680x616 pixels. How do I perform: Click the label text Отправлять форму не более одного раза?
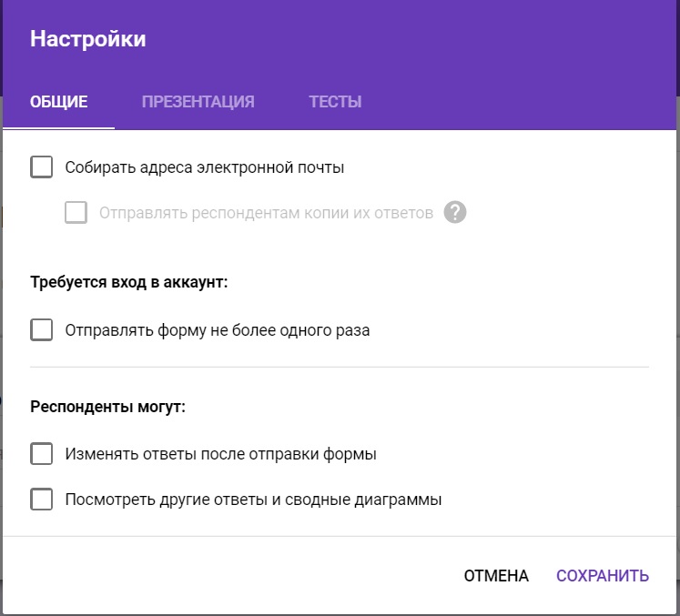(x=217, y=330)
